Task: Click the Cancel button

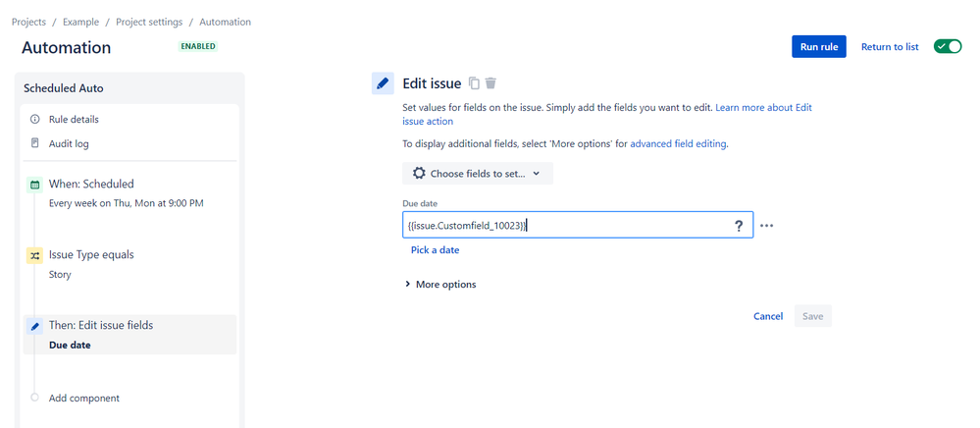Action: (x=768, y=316)
